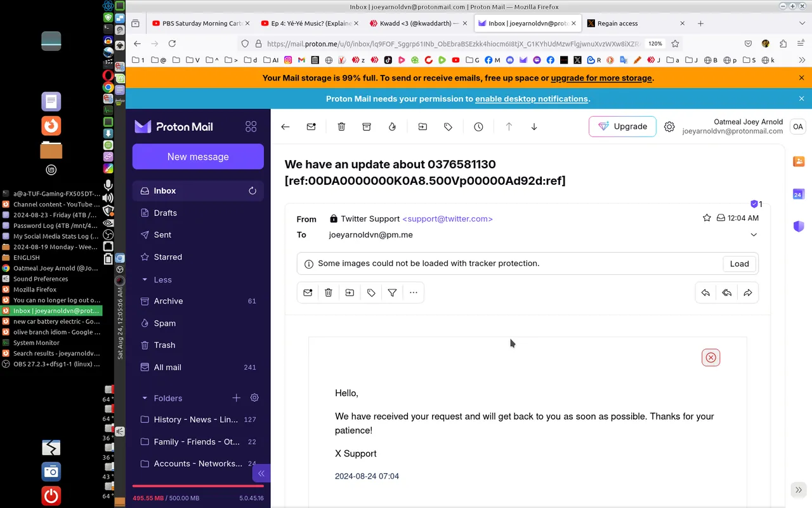Mark message unread in top toolbar
The image size is (812, 508).
(311, 126)
